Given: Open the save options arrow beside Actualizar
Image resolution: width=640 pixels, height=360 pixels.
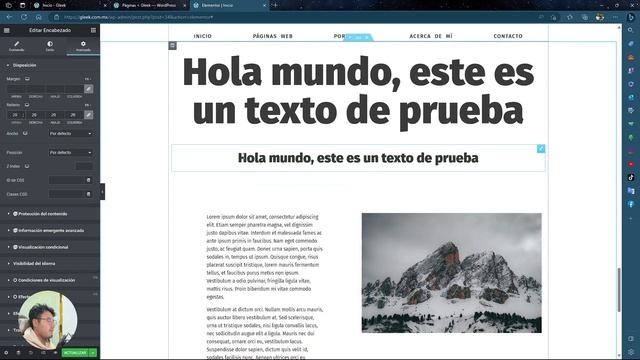Looking at the screenshot, I should pos(93,353).
